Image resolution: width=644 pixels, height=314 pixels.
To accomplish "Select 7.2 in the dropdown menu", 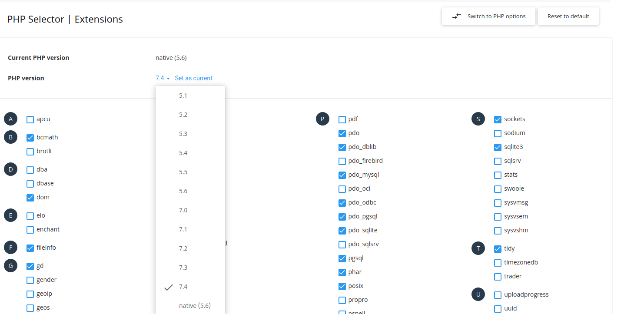I will (x=183, y=248).
